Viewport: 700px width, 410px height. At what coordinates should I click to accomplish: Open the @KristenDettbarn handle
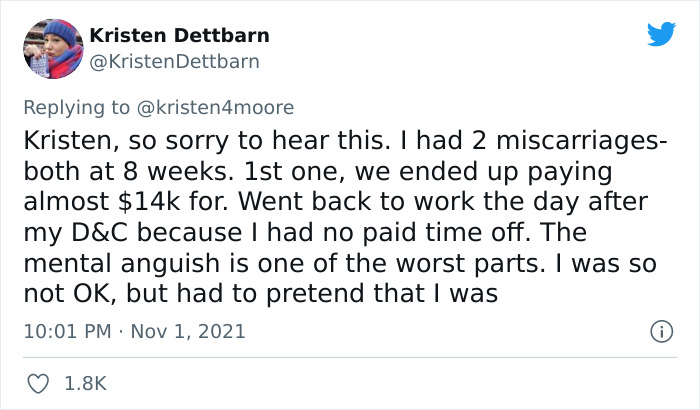(x=175, y=61)
